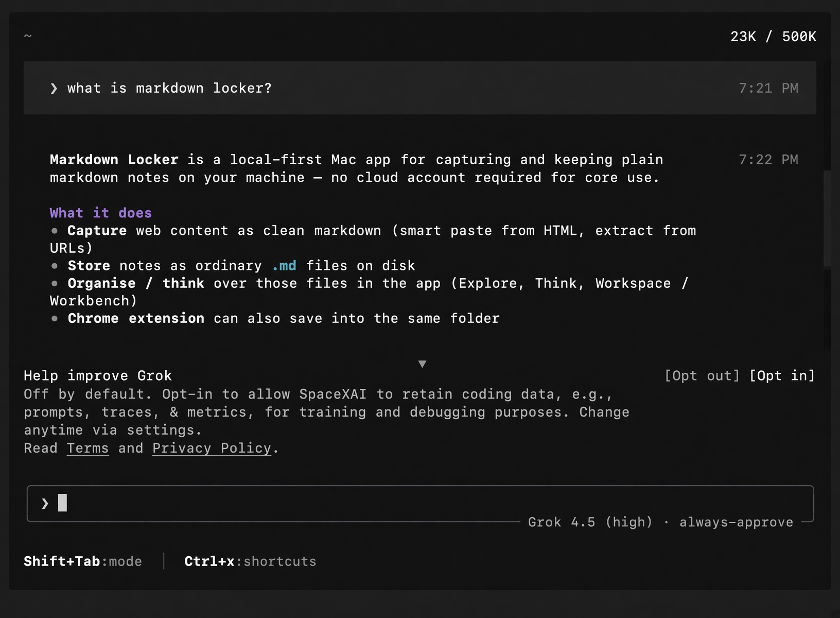The height and width of the screenshot is (618, 840).
Task: Click the token usage 23K / 500K counter
Action: click(773, 37)
